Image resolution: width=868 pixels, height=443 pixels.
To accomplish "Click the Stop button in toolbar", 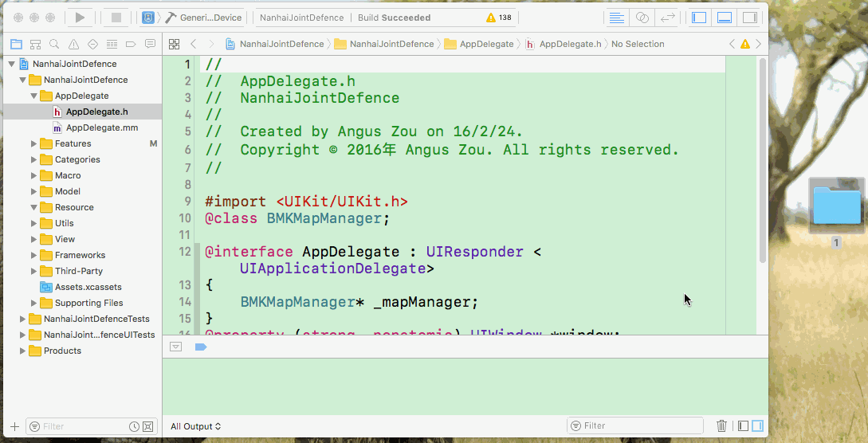I will (116, 18).
